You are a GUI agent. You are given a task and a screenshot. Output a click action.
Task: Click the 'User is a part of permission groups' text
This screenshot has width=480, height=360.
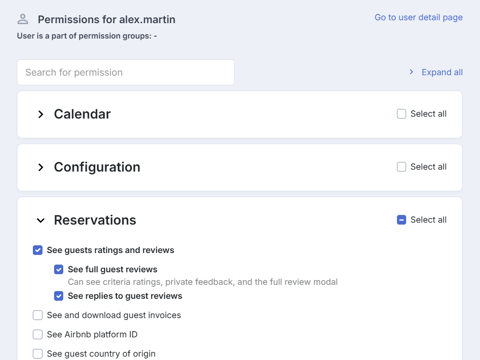click(87, 36)
